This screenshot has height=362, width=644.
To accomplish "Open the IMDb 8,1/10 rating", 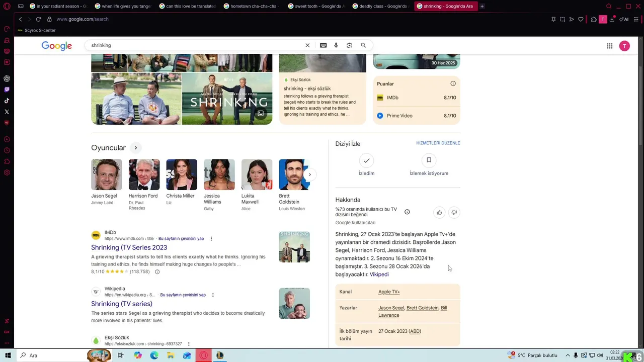I will (417, 98).
